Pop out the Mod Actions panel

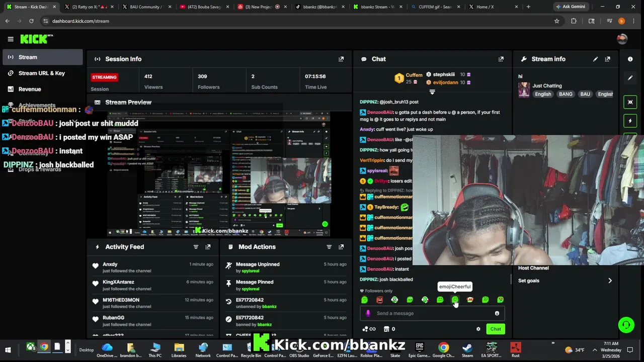tap(341, 247)
